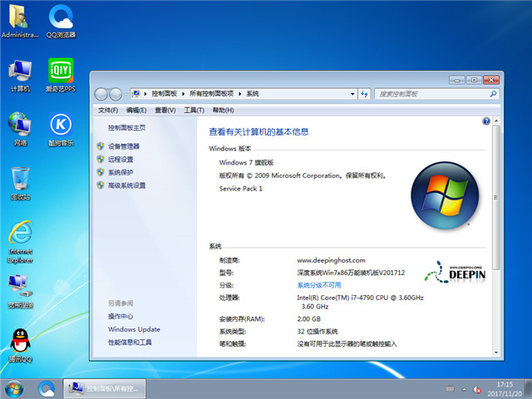Click the refresh button beside address bar
This screenshot has height=399, width=532.
tap(364, 94)
